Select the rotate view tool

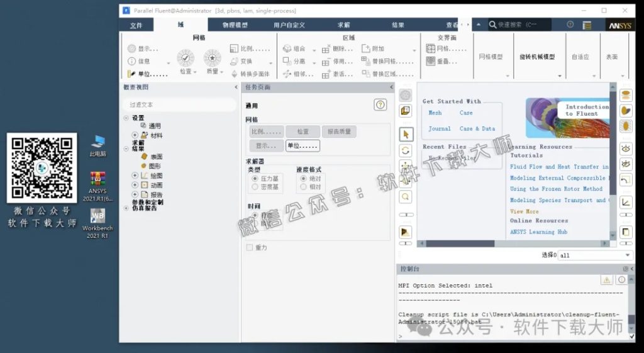pos(406,151)
